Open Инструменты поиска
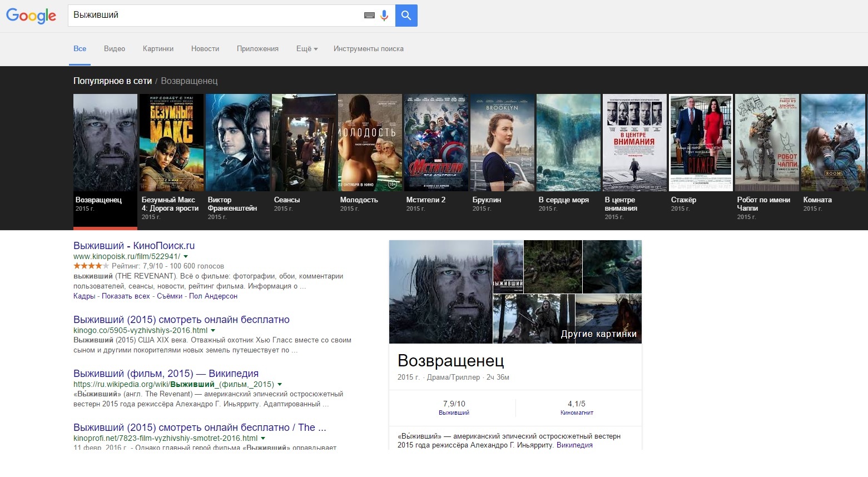Screen dimensions: 868x477 coord(369,49)
